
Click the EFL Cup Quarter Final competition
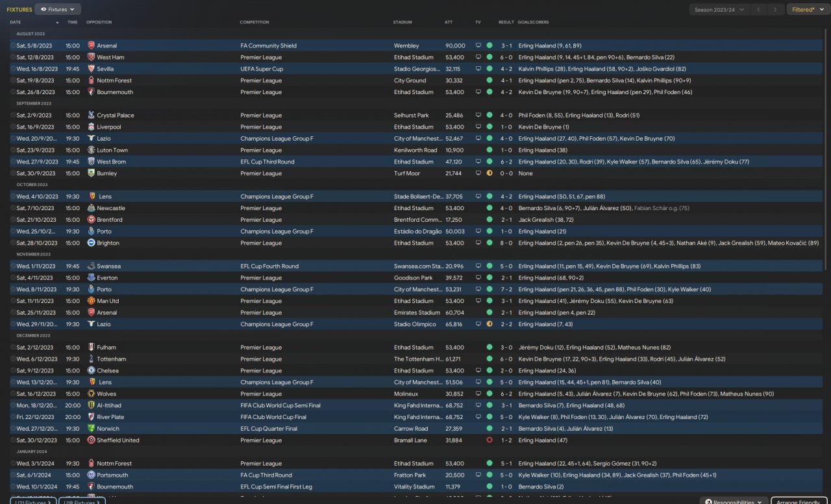point(269,429)
